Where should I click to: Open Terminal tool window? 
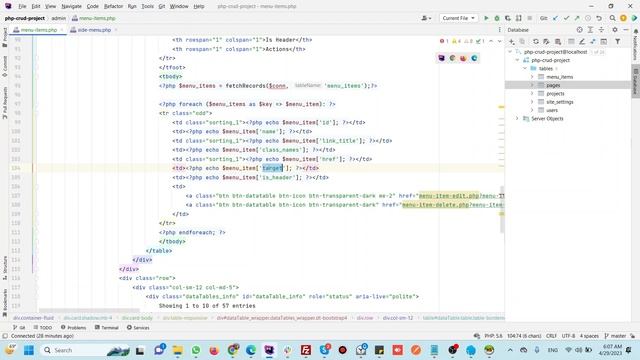coord(107,327)
